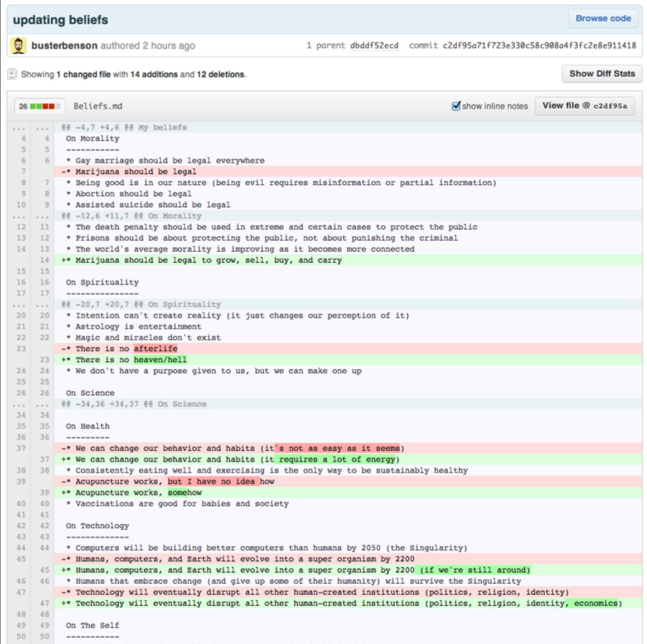Click the On Spirituality heading line

348,282
